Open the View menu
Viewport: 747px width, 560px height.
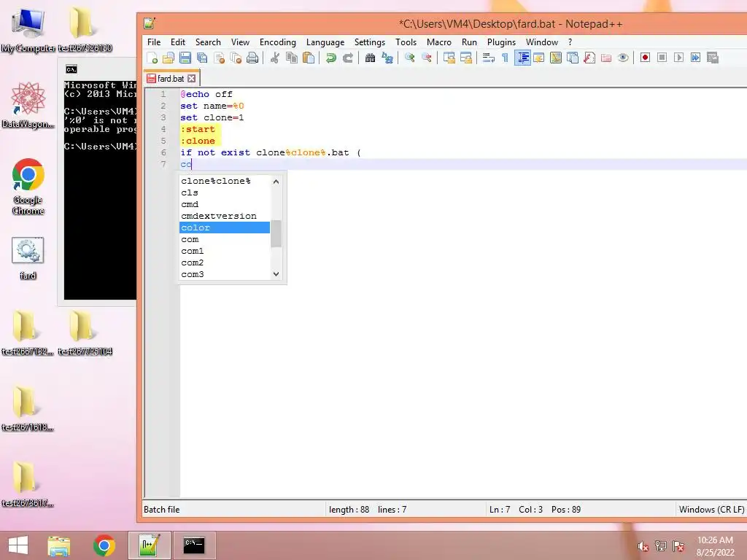(x=240, y=42)
